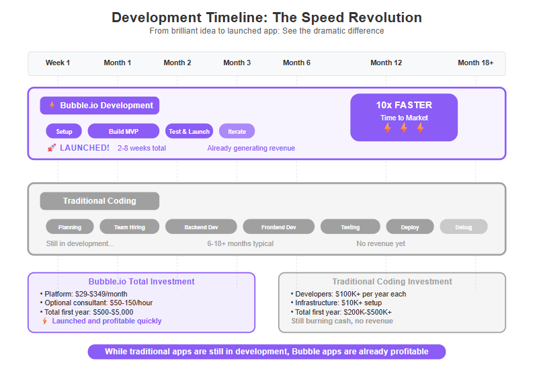Screen dimensions: 535x392
Task: Click the rocket icon beside LAUNCHED!
Action: click(x=51, y=148)
